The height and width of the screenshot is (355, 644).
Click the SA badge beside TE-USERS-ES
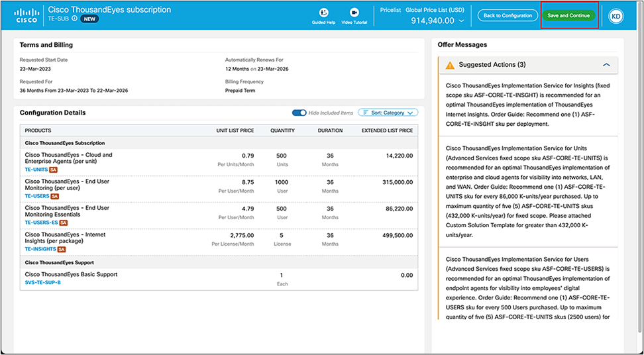point(63,223)
